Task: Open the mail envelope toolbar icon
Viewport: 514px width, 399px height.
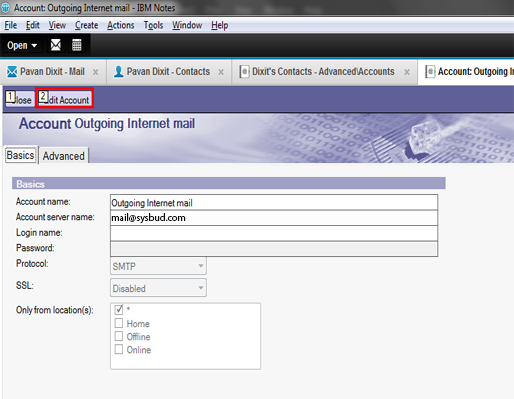Action: (56, 45)
